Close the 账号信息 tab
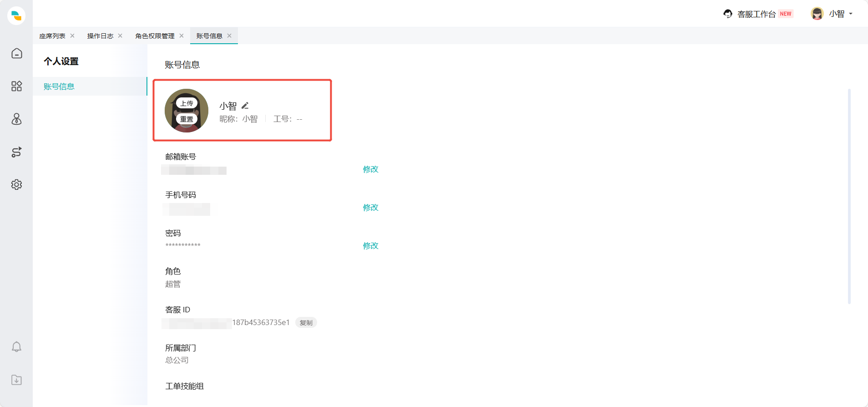Screen dimensions: 868x407 [229, 36]
